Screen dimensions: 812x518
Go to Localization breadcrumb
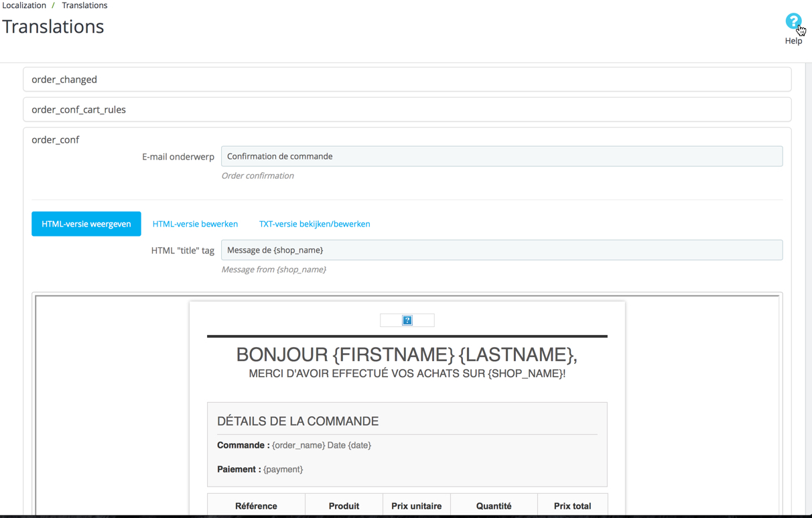point(24,5)
